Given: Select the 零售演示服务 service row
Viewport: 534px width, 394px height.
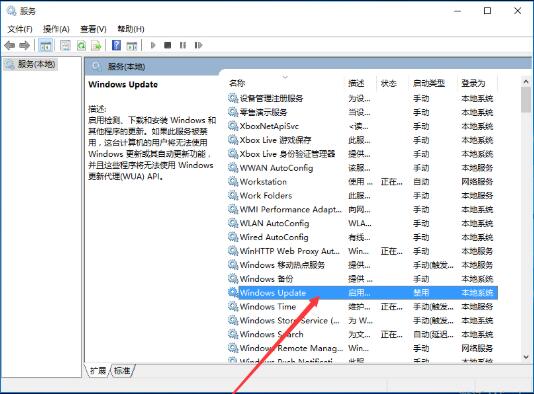Looking at the screenshot, I should tap(362, 112).
